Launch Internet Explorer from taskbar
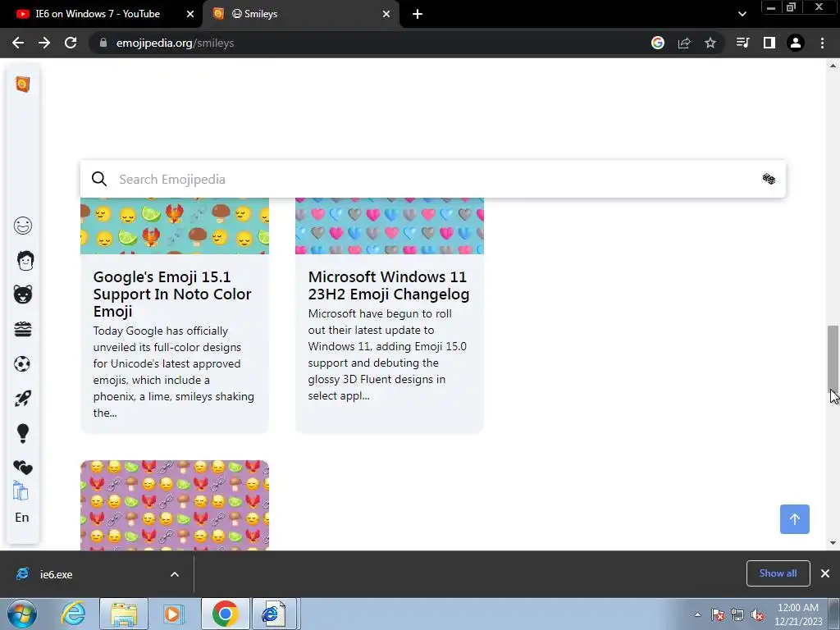 coord(73,614)
